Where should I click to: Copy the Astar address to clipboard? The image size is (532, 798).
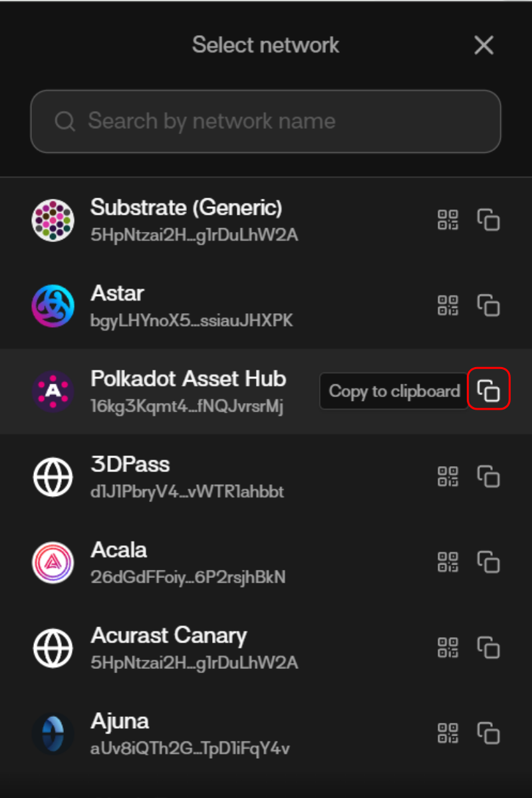click(489, 306)
